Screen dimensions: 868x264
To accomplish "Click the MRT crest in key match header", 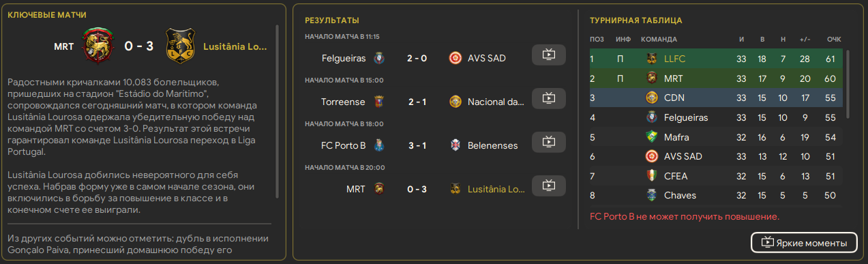I will pos(98,46).
